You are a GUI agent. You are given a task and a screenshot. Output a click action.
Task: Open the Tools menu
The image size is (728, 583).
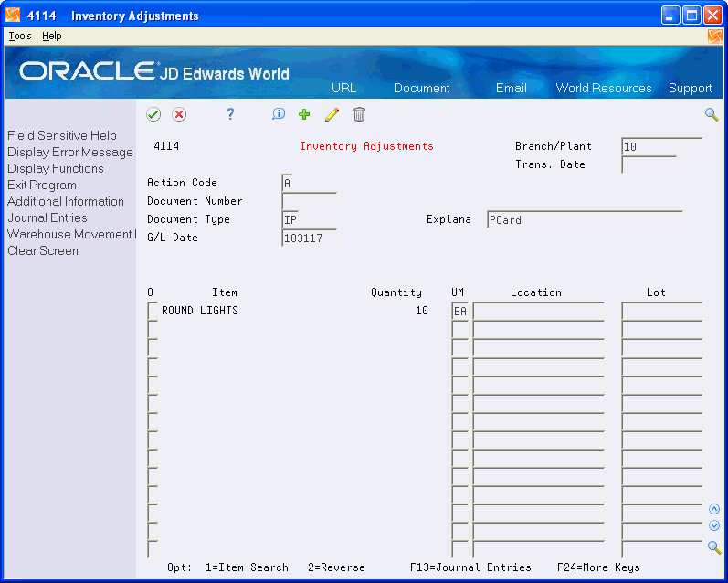pyautogui.click(x=20, y=36)
